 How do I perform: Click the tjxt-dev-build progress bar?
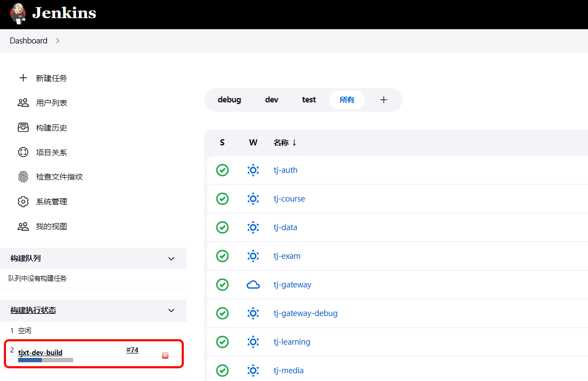click(45, 360)
